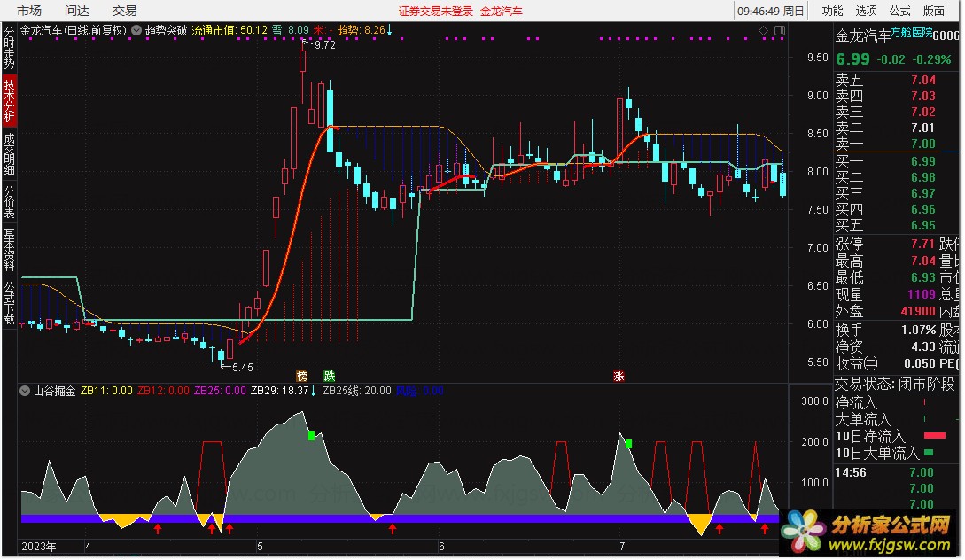Select the 买三 6.97 order row

click(x=896, y=193)
